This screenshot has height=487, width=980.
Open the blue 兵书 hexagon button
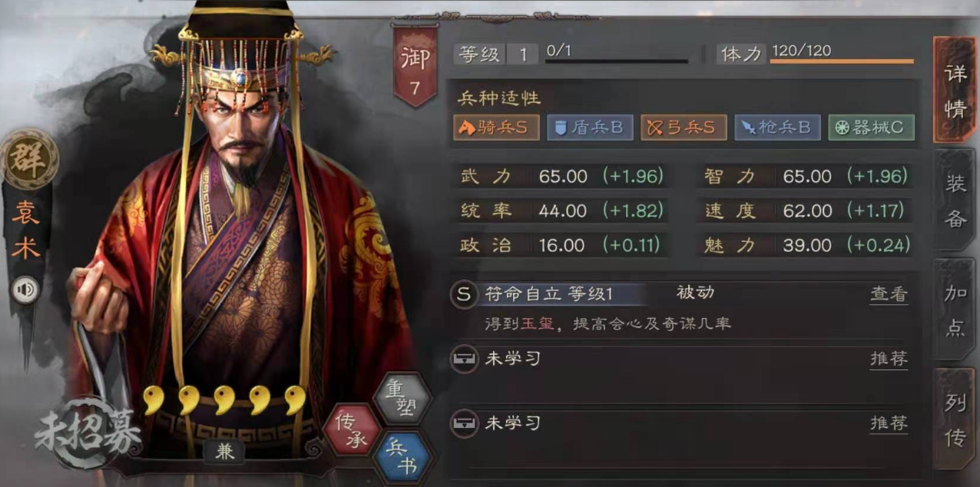pyautogui.click(x=402, y=457)
